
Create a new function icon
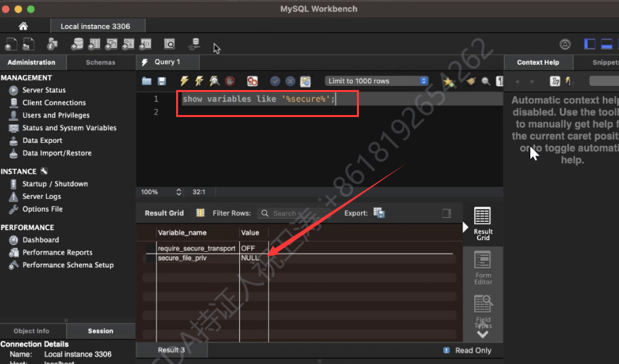coord(146,44)
